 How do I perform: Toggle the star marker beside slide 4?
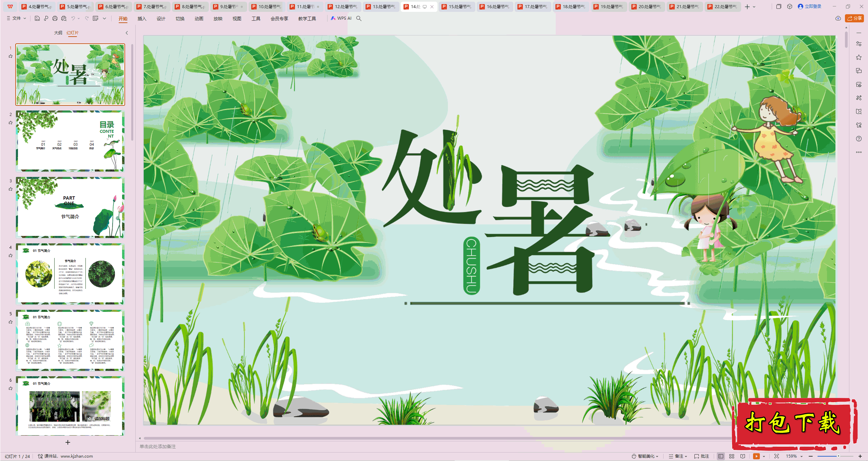tap(11, 256)
